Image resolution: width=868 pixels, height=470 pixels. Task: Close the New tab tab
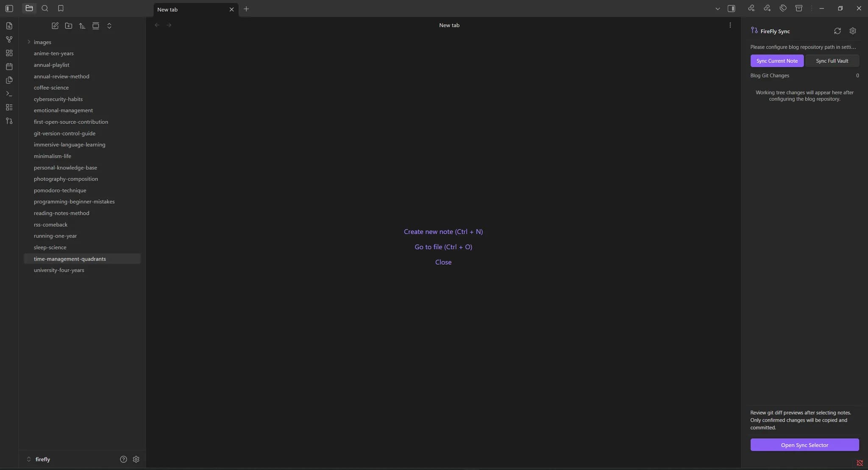click(x=231, y=9)
